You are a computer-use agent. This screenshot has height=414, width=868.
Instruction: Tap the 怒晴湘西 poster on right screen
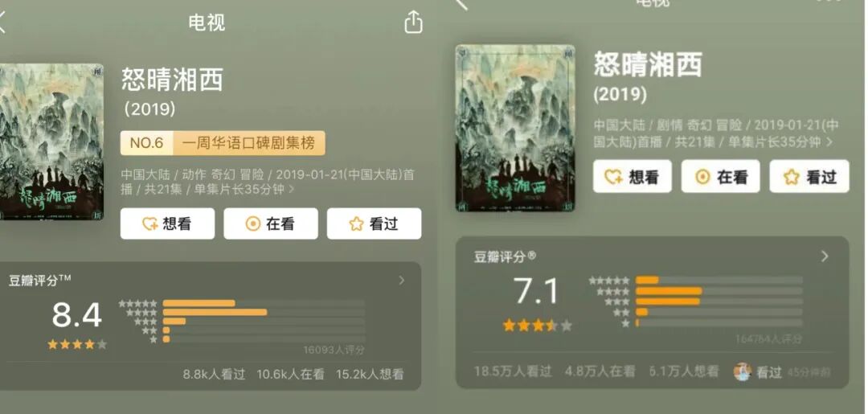[515, 128]
